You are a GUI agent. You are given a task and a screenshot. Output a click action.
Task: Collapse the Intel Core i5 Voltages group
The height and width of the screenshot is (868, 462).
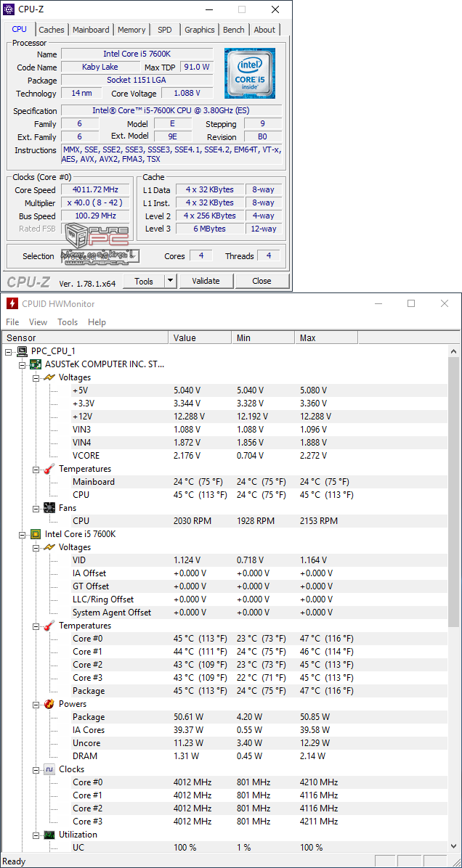36,547
